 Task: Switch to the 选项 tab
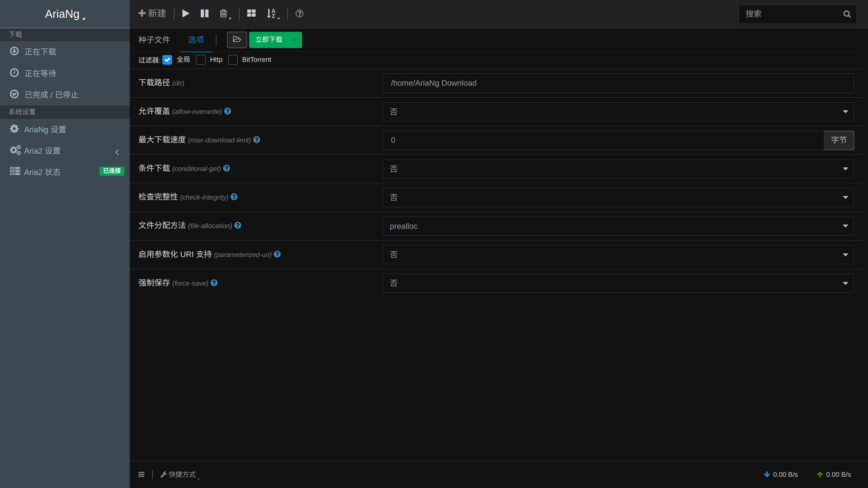pyautogui.click(x=196, y=40)
